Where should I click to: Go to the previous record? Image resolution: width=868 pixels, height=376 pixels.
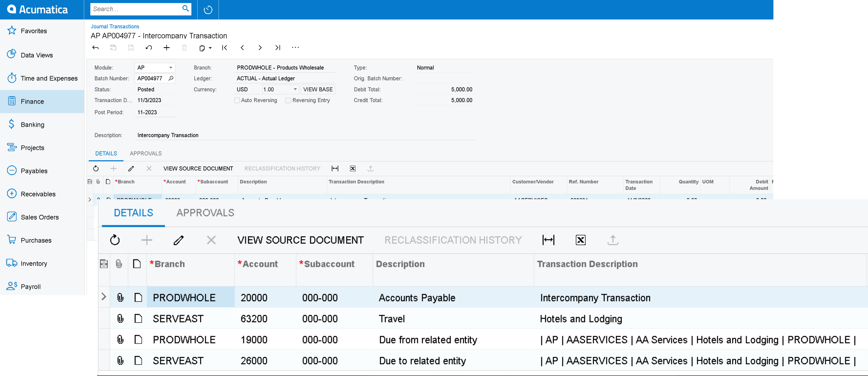pyautogui.click(x=242, y=48)
